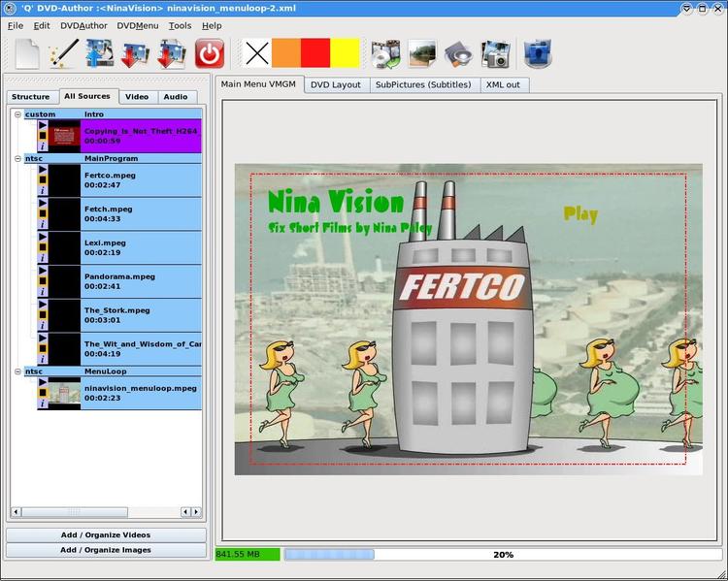728x581 pixels.
Task: Open the XML out tab
Action: click(x=503, y=85)
